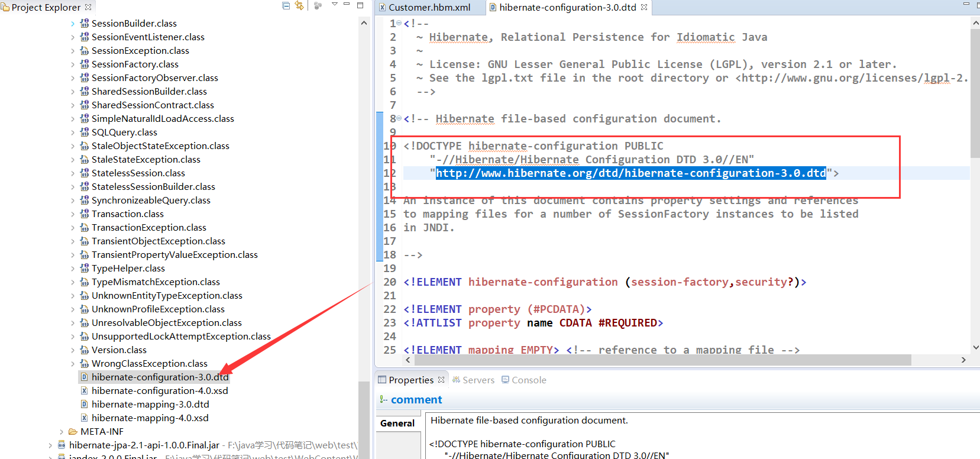The width and height of the screenshot is (980, 459).
Task: Click TransactionException.class icon
Action: 85,227
